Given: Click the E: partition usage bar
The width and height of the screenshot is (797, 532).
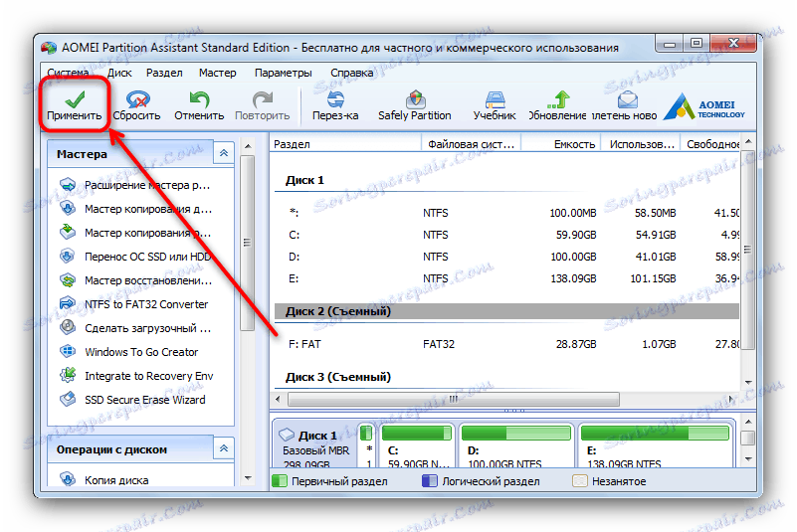Looking at the screenshot, I should (x=655, y=433).
